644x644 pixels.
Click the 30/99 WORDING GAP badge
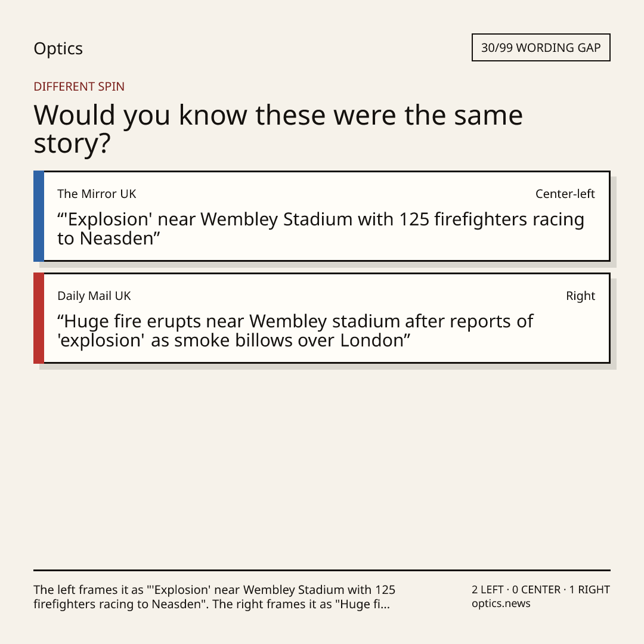(540, 48)
